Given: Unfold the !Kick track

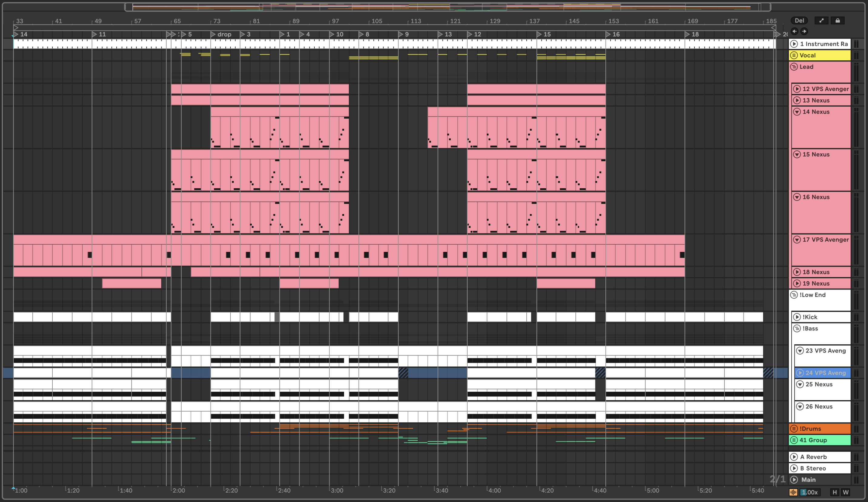Looking at the screenshot, I should tap(797, 317).
